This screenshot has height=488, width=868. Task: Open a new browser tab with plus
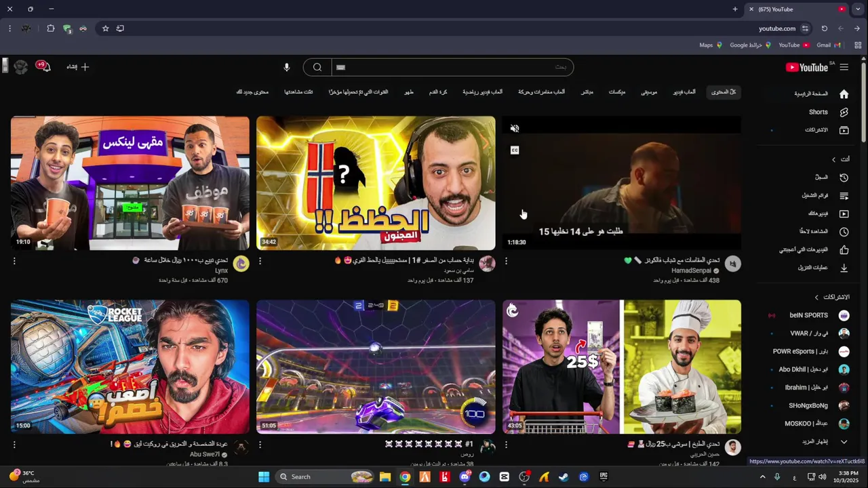(735, 9)
